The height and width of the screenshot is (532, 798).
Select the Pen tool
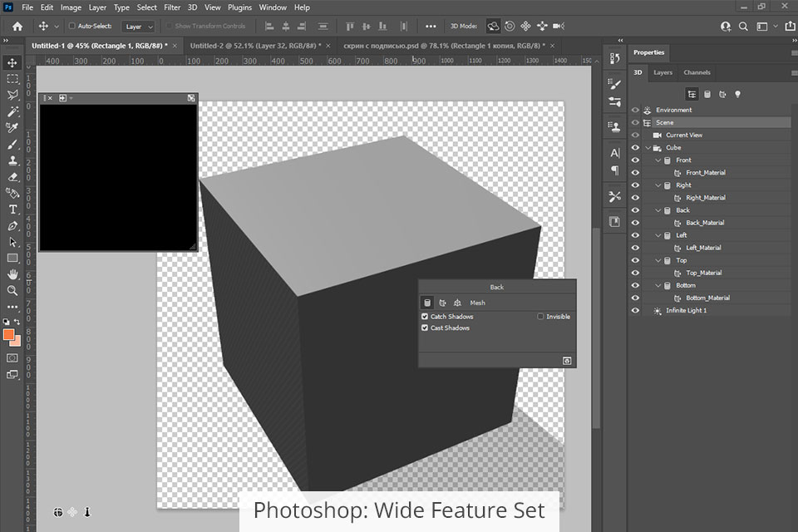pos(12,225)
